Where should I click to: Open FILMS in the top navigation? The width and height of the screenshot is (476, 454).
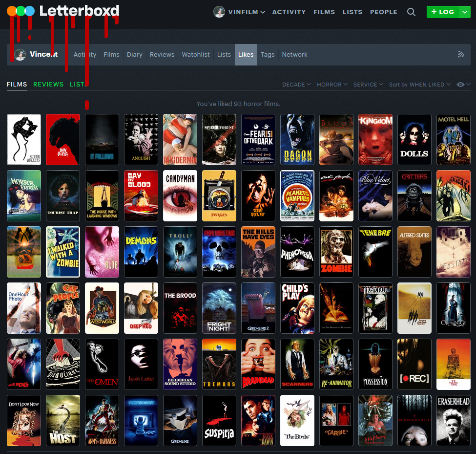click(x=324, y=12)
